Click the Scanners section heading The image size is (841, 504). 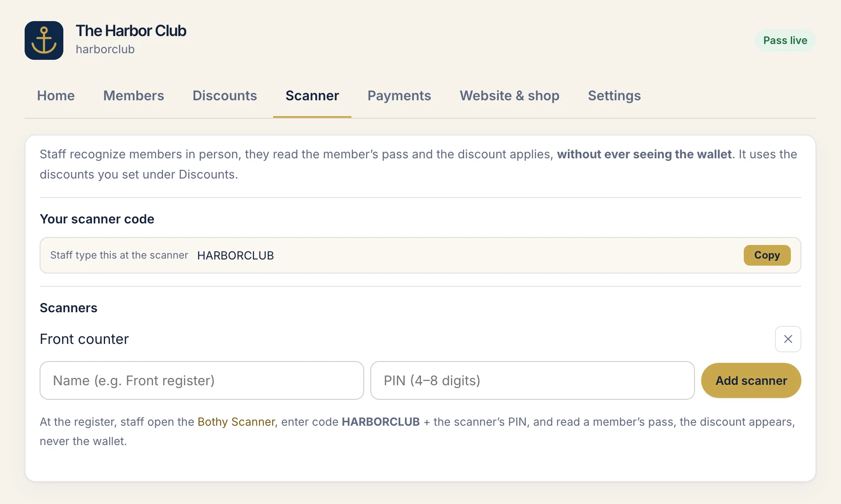pos(69,308)
